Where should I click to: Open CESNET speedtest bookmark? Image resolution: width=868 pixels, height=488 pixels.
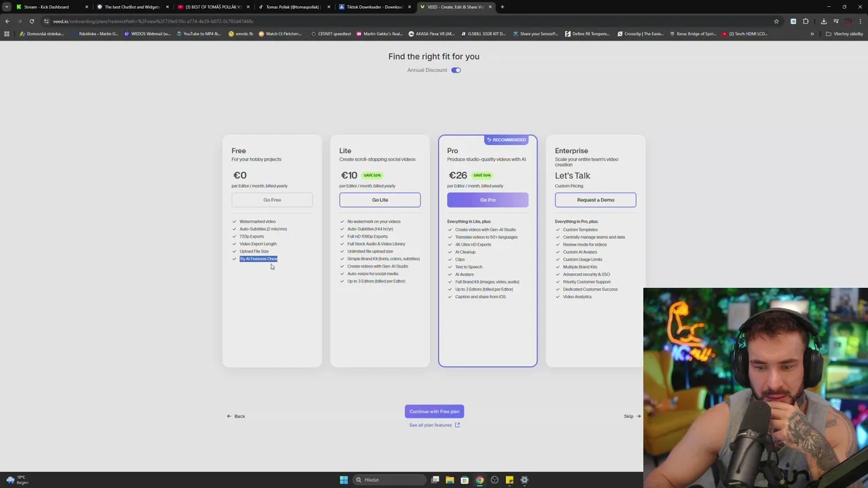[x=331, y=34]
